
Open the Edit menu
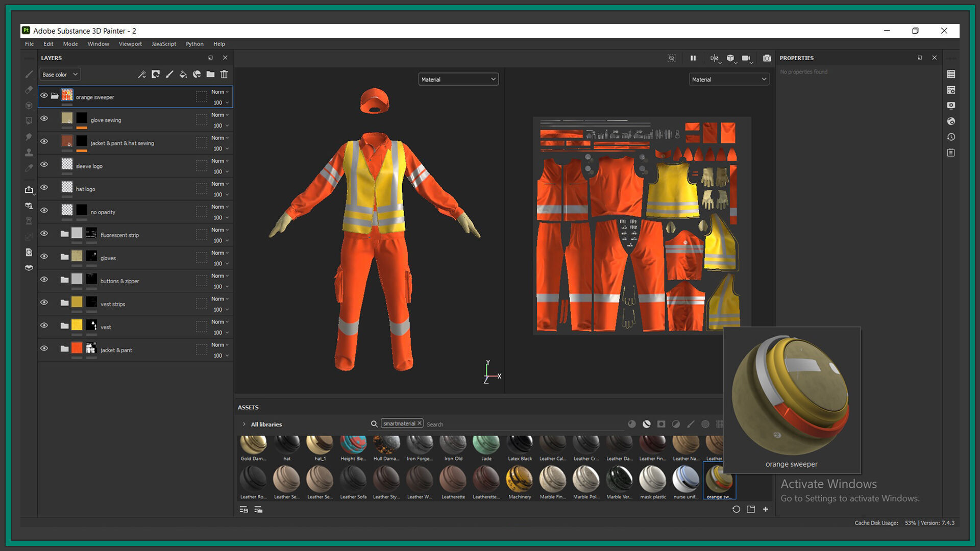48,44
